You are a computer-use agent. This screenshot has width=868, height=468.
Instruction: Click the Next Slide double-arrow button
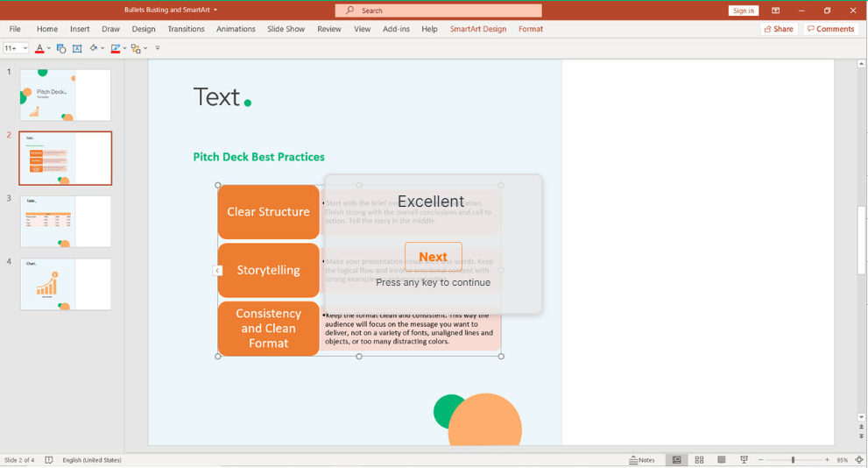point(861,436)
